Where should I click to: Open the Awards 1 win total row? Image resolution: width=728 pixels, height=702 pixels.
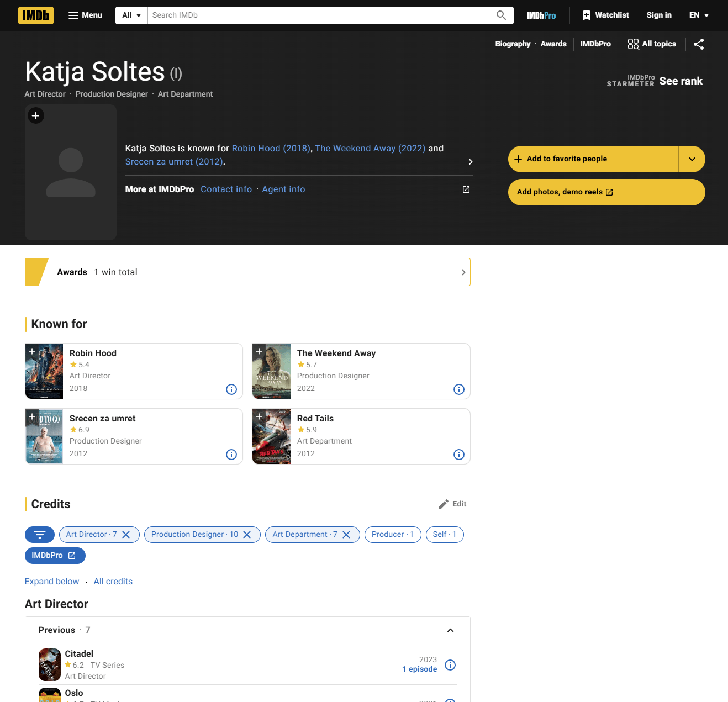pos(247,272)
